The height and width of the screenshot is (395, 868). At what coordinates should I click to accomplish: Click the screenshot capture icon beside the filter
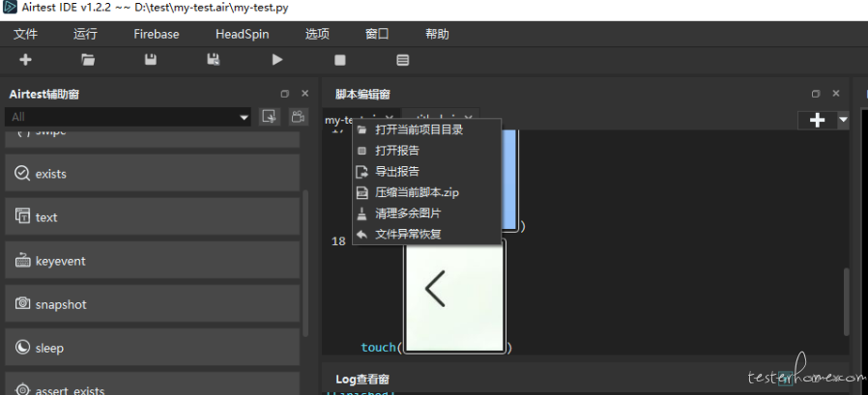pos(269,116)
